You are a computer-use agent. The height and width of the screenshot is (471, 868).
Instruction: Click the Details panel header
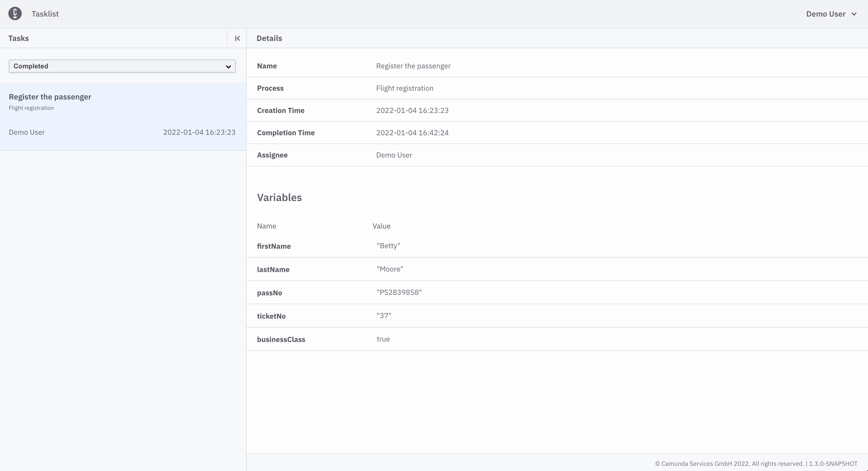(x=269, y=38)
